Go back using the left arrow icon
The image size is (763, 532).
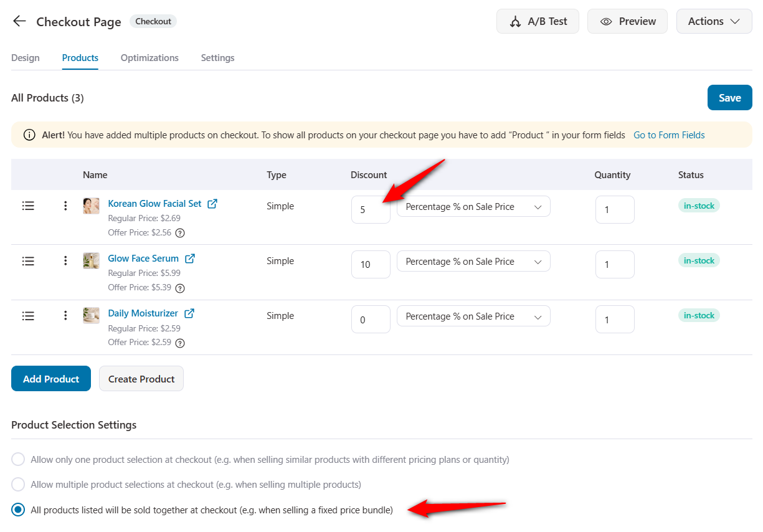click(19, 21)
